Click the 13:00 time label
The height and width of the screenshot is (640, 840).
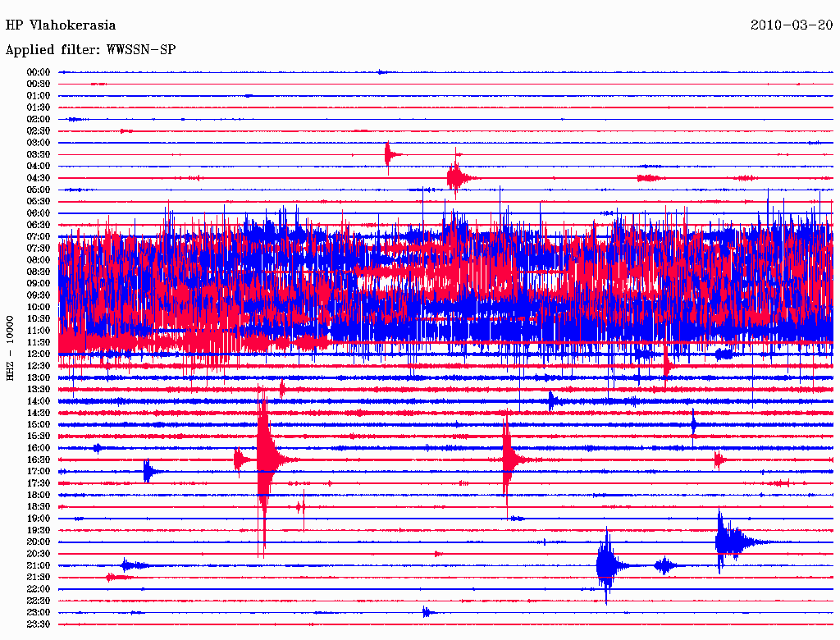pyautogui.click(x=39, y=378)
